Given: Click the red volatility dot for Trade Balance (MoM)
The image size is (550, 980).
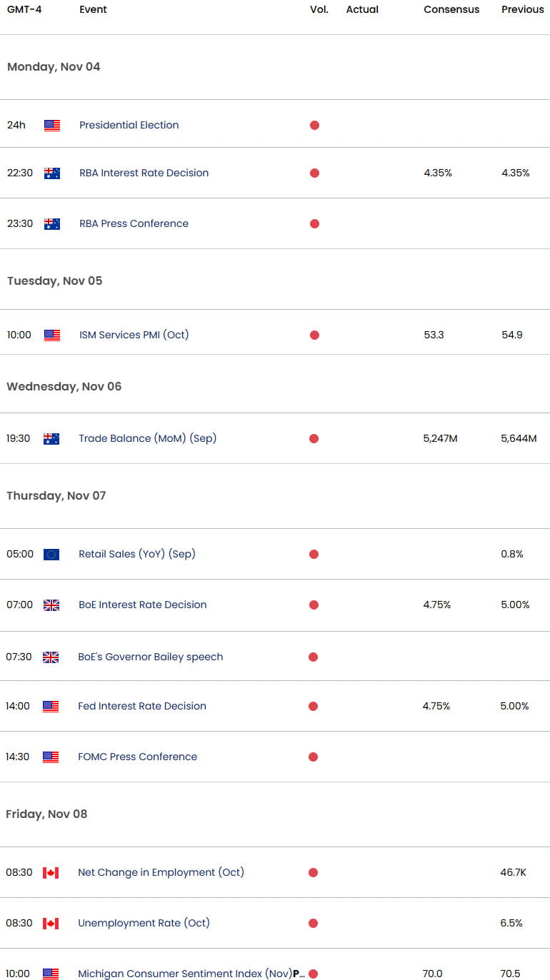Looking at the screenshot, I should (x=314, y=438).
